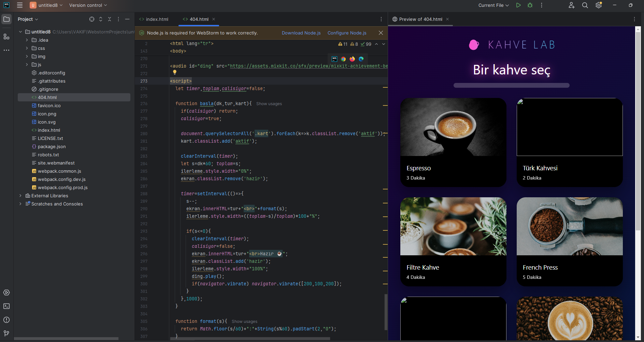The image size is (644, 342).
Task: Select the Filtre Kahve card
Action: 453,242
